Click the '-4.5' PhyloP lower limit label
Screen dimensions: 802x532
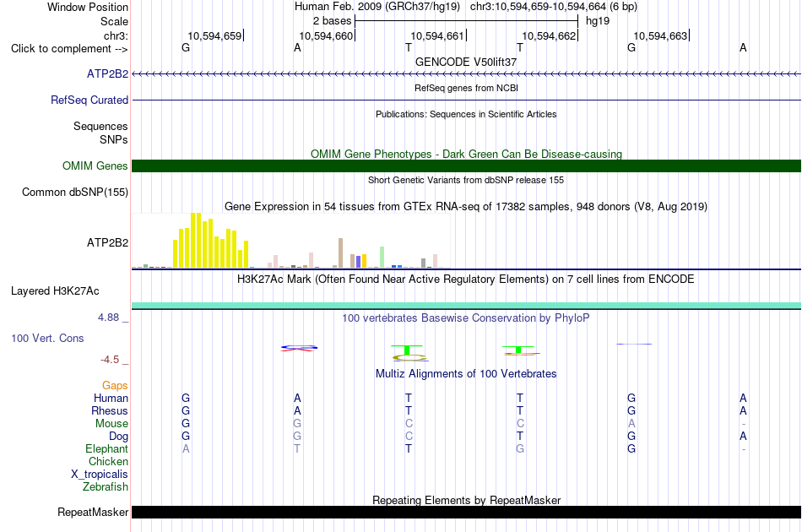tap(110, 360)
